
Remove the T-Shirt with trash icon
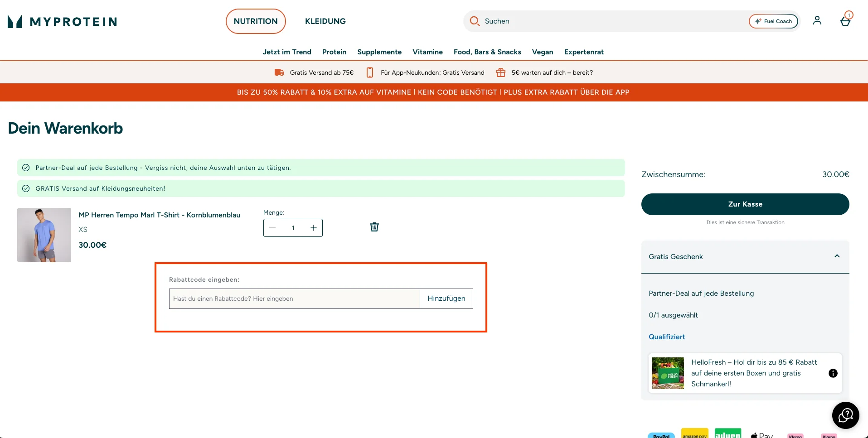374,227
